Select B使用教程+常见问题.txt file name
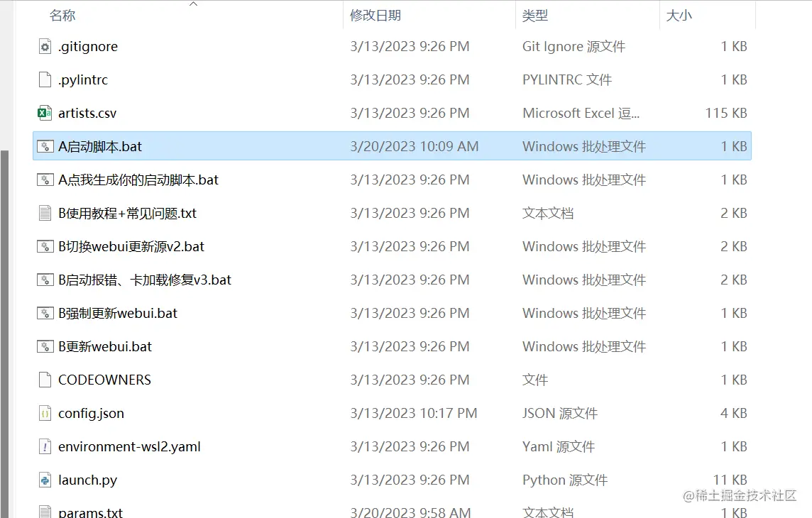 [x=127, y=213]
